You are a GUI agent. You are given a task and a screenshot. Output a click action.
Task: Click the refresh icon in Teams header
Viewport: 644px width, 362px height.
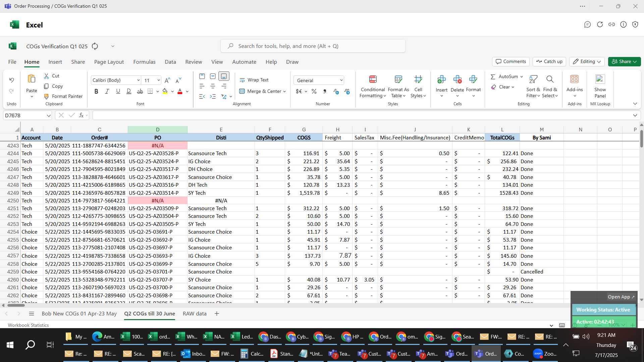600,24
